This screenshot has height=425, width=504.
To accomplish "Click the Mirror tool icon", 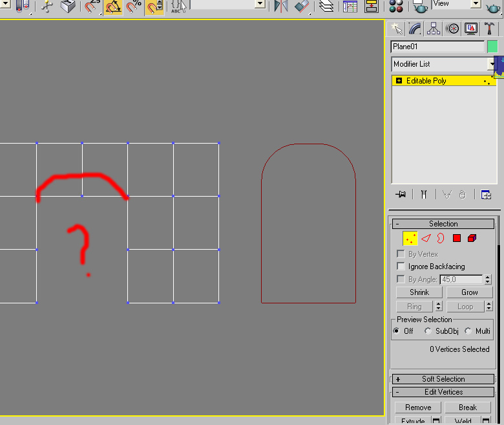I will [280, 6].
